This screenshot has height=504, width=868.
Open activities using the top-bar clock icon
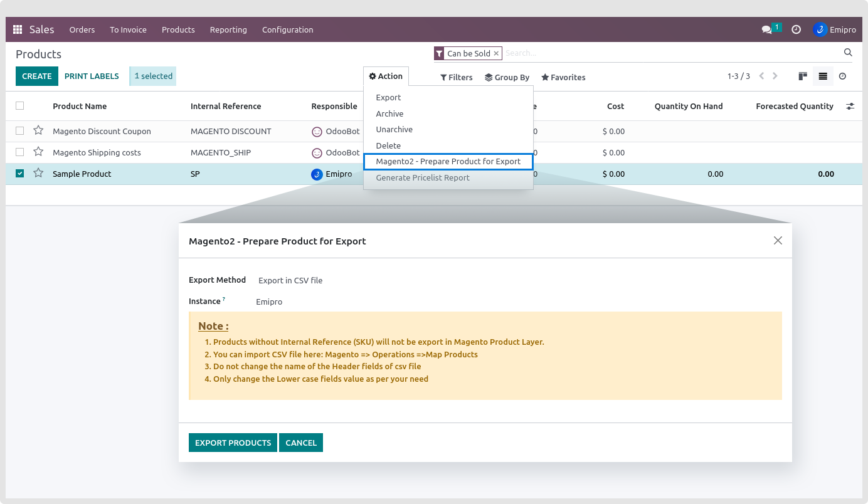coord(796,29)
